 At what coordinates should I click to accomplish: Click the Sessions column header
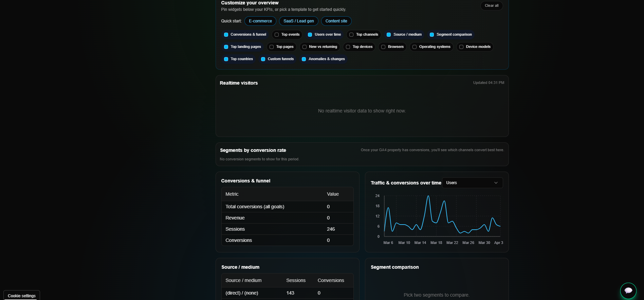[x=296, y=280]
